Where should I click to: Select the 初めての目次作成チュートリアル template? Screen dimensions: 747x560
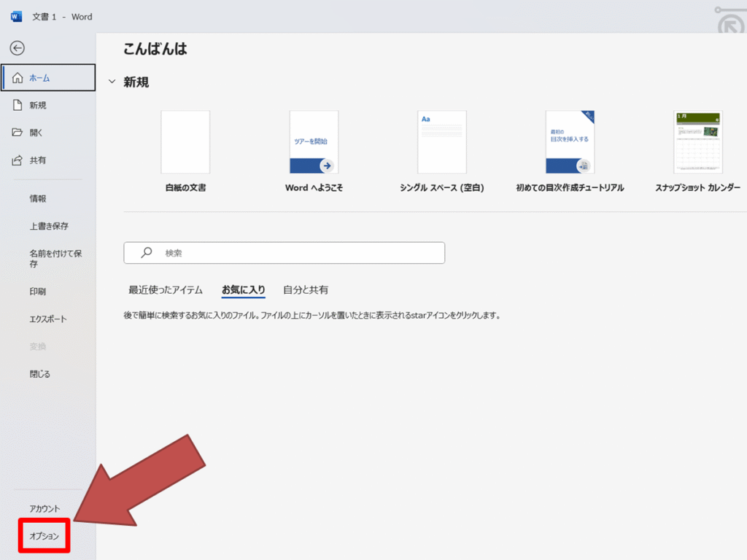click(x=570, y=142)
